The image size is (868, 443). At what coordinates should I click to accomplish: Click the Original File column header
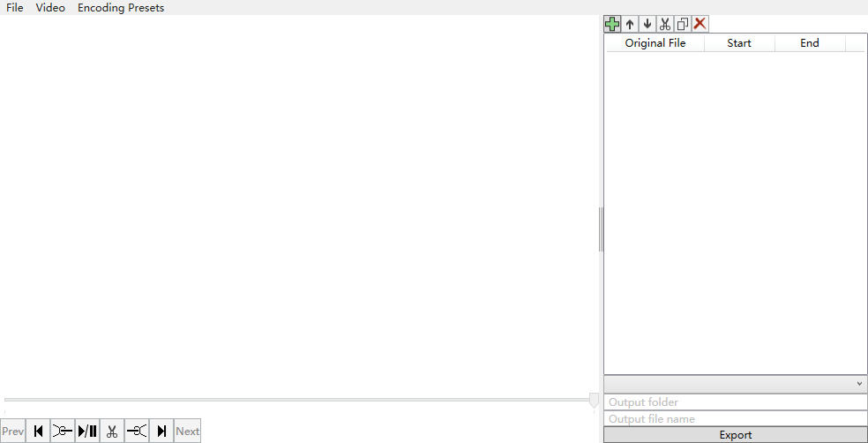click(655, 42)
